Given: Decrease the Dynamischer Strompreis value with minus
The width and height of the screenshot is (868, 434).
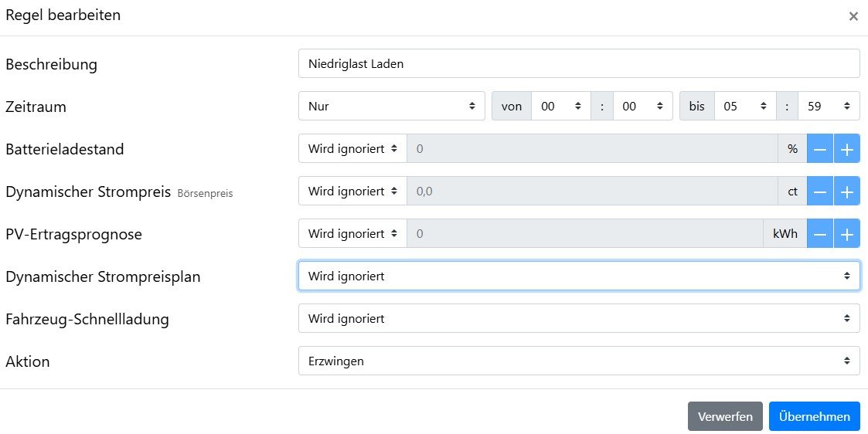Looking at the screenshot, I should coord(820,192).
